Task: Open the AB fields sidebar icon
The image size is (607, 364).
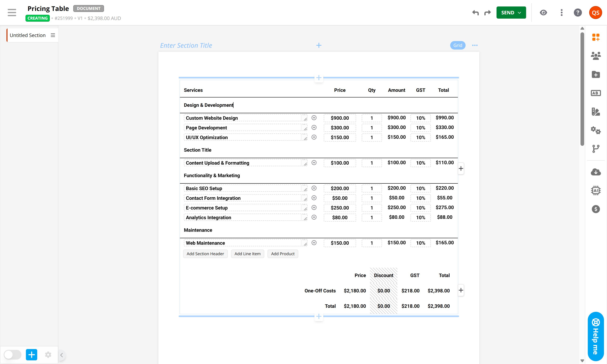Action: [595, 93]
